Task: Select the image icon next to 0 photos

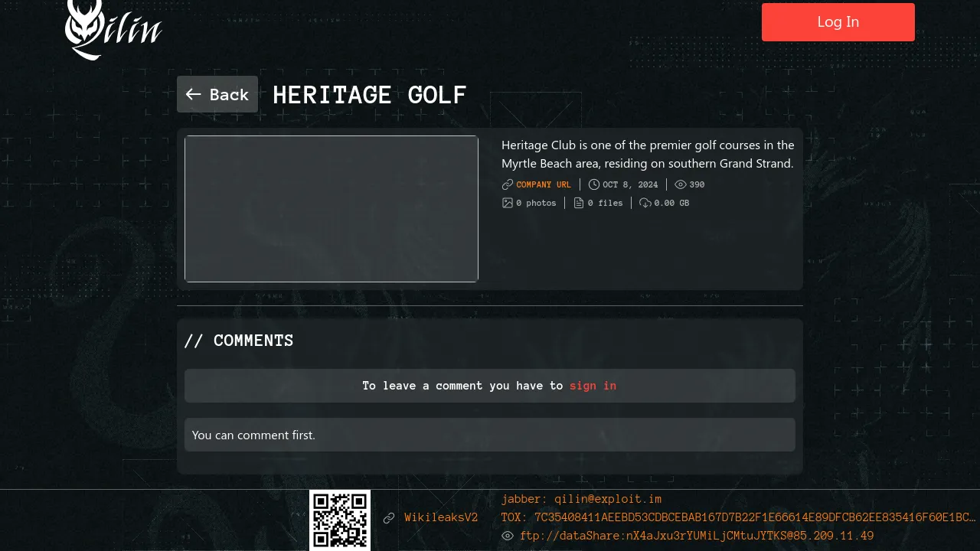Action: click(x=508, y=203)
